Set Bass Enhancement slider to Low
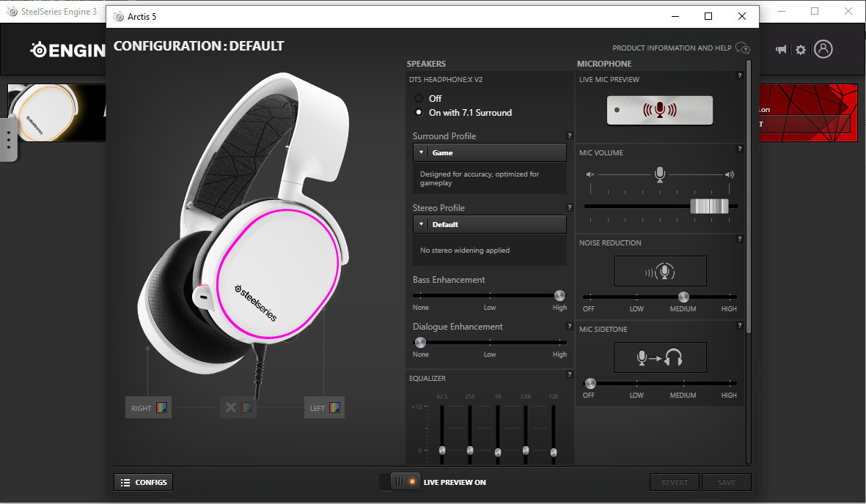866x504 pixels. tap(490, 295)
